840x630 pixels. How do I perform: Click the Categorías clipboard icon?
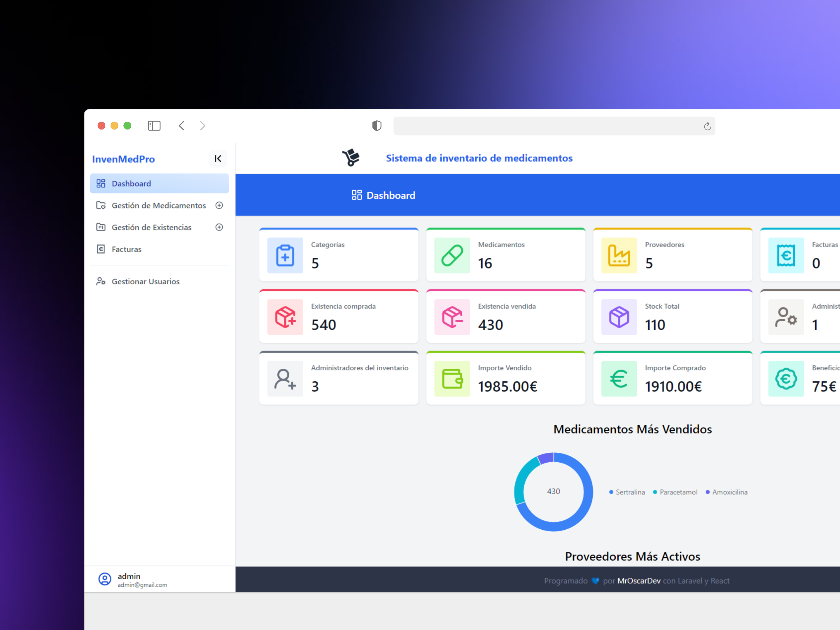coord(285,256)
